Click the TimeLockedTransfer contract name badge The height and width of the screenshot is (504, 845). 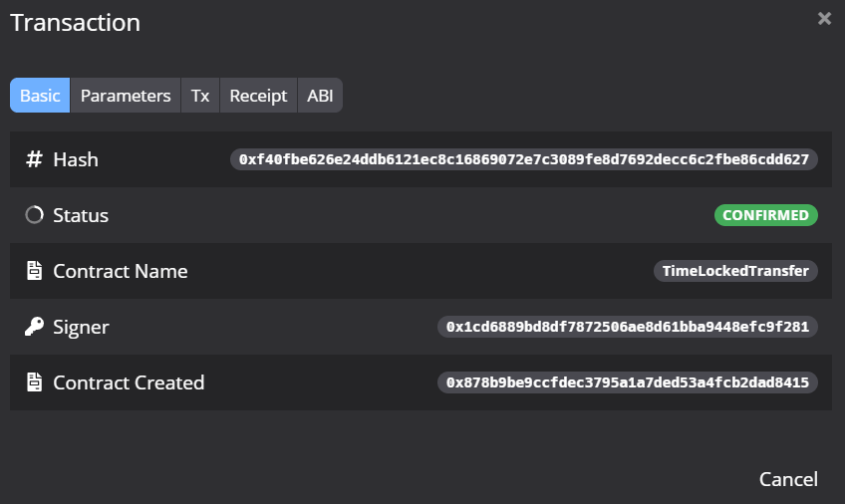coord(735,271)
